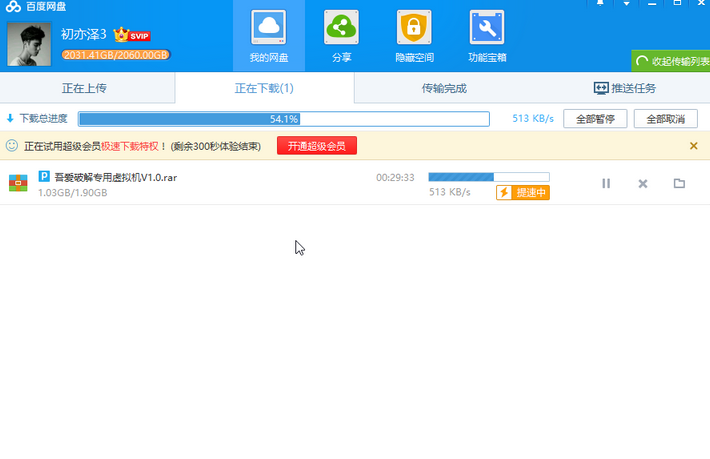This screenshot has height=459, width=710.
Task: Collapse transfer list with 收起传输列表 button
Action: [671, 61]
